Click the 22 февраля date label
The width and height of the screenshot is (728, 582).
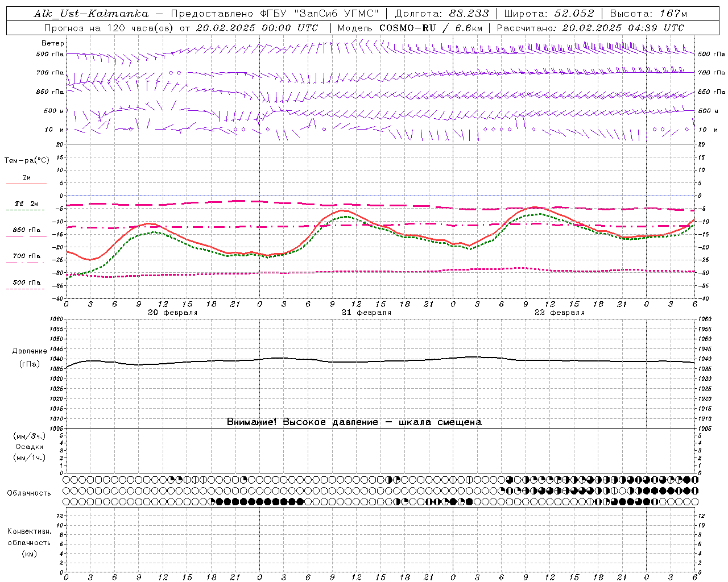coord(559,313)
